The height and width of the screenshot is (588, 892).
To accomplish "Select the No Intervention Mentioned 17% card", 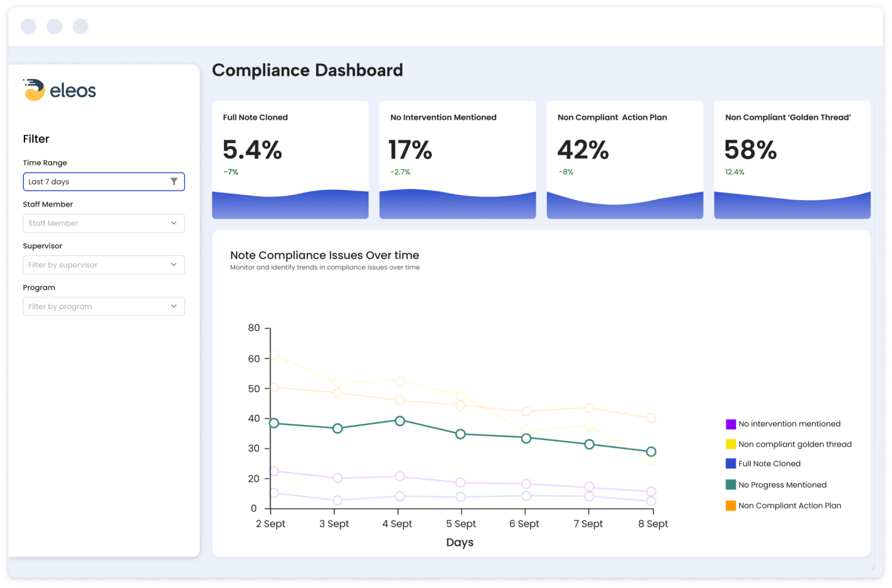I will (x=458, y=160).
